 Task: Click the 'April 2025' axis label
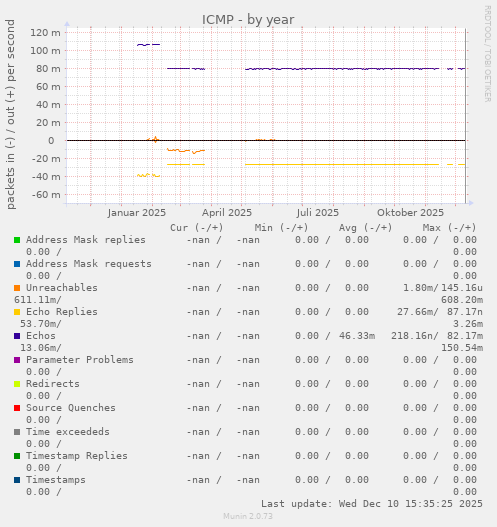pos(227,213)
